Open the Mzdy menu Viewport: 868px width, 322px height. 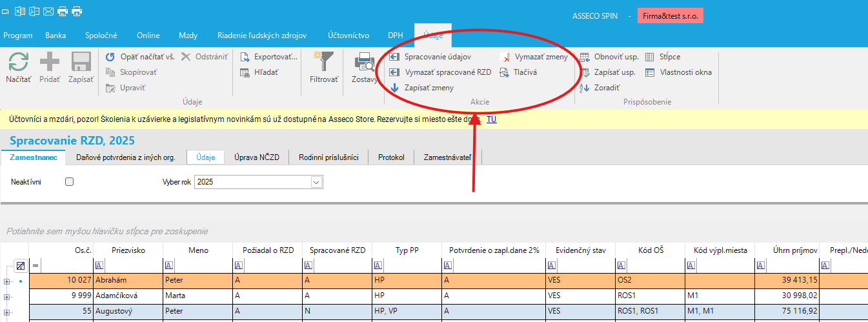click(188, 35)
